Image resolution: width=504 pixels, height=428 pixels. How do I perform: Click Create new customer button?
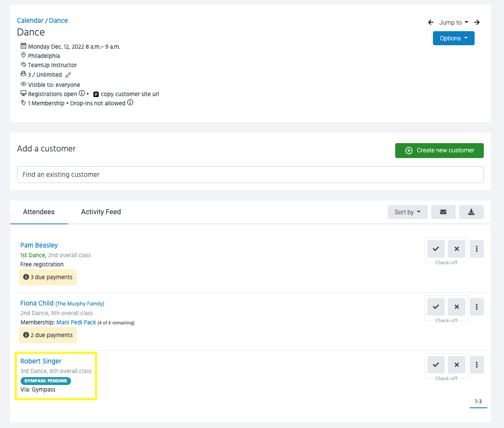click(x=439, y=151)
